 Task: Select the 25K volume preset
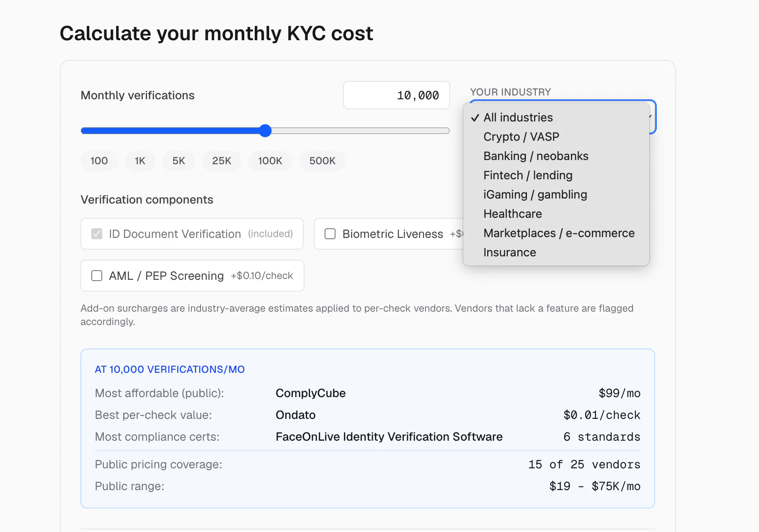(222, 161)
